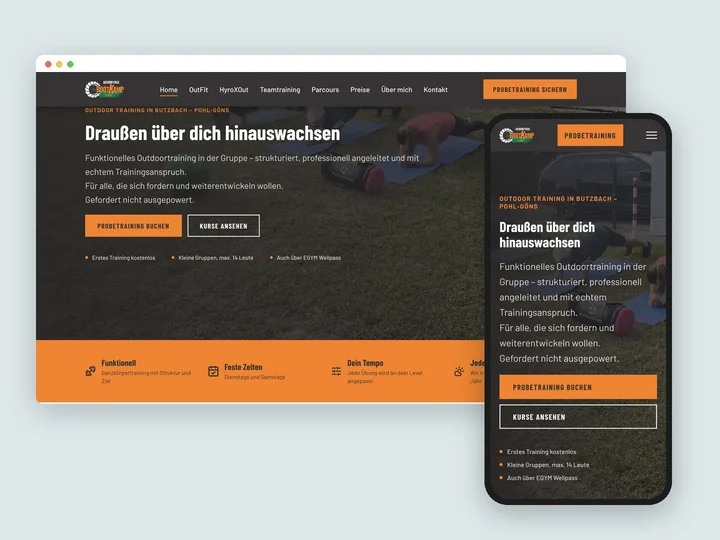Click 'Gefordert nicht ausgepowert.' in desktop hero
The height and width of the screenshot is (540, 720).
[x=140, y=200]
